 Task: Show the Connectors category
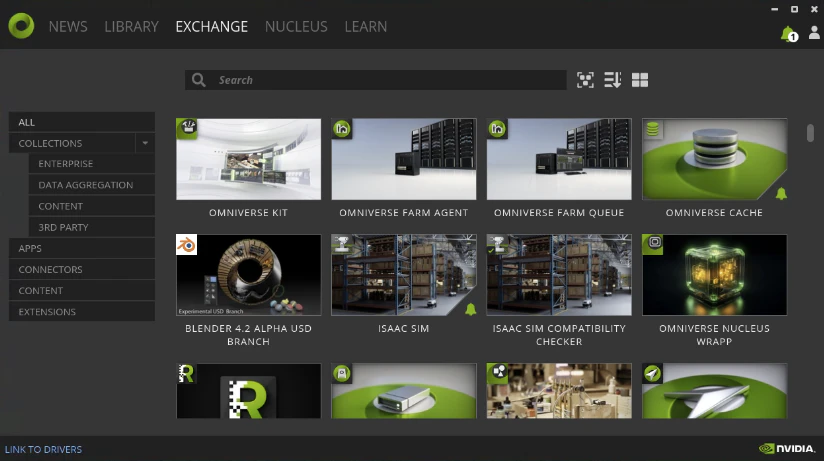82,269
